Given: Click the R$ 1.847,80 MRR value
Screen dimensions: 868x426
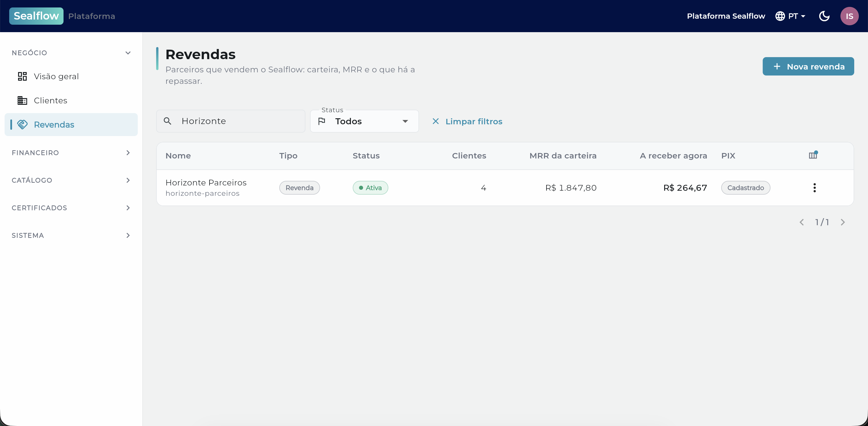Looking at the screenshot, I should point(571,188).
